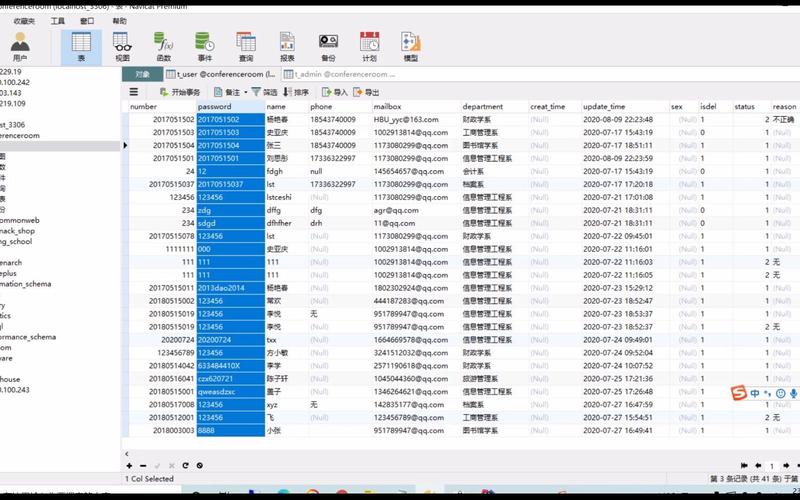Open the 视图 (View) toolbar icon
The width and height of the screenshot is (800, 500).
[x=122, y=47]
